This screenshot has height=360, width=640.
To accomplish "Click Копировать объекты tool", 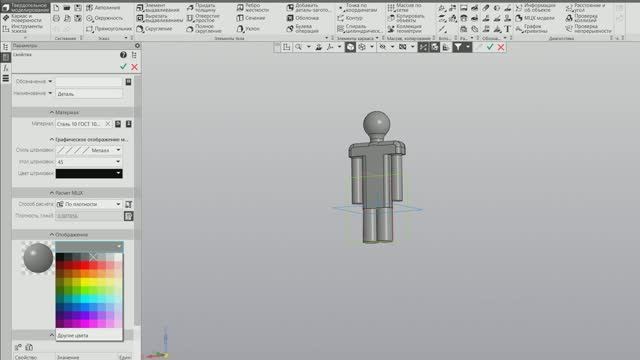I will click(x=407, y=18).
